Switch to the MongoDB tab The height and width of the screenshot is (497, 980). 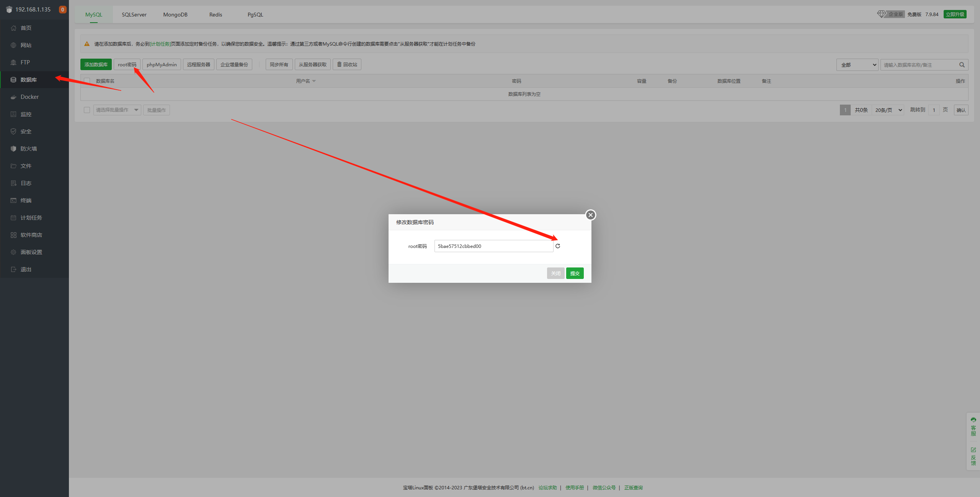(x=175, y=15)
